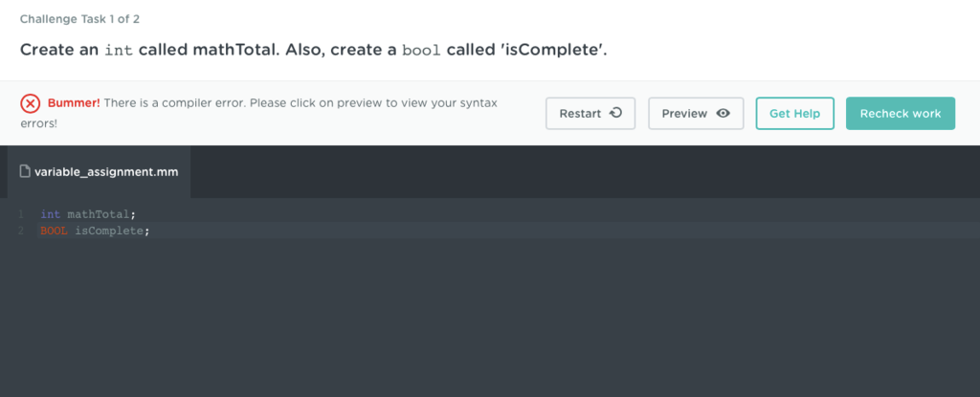Select the variable_assignment.mm file tab
The image size is (980, 397).
pyautogui.click(x=99, y=172)
